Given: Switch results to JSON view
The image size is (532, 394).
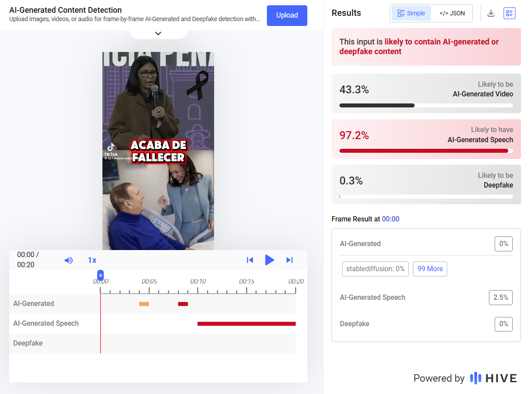Looking at the screenshot, I should (x=452, y=13).
